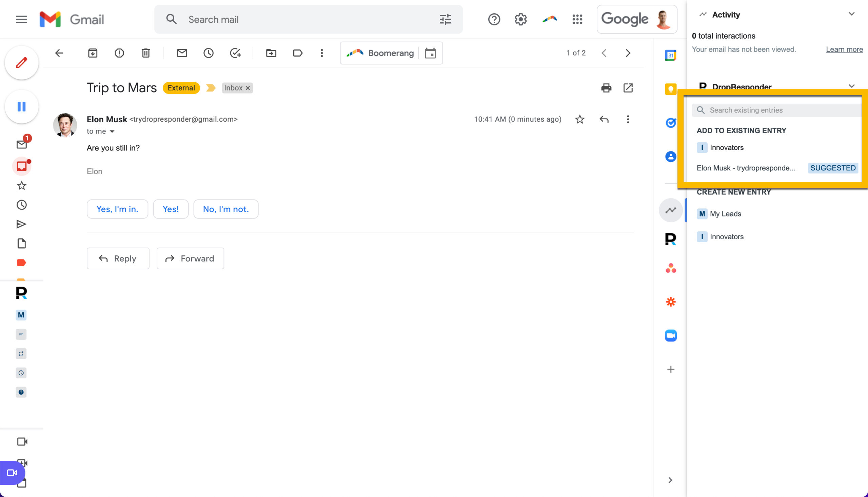Open the Boomerang calendar icon
Viewport: 868px width, 497px height.
click(430, 53)
